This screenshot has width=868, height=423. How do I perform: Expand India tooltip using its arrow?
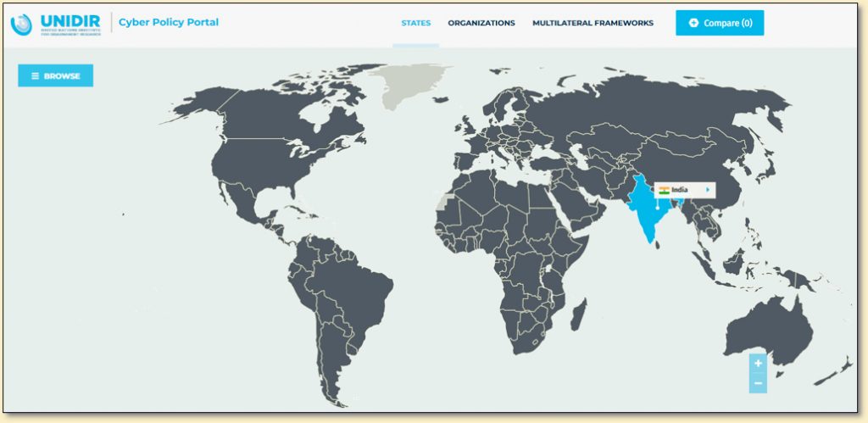coord(708,190)
